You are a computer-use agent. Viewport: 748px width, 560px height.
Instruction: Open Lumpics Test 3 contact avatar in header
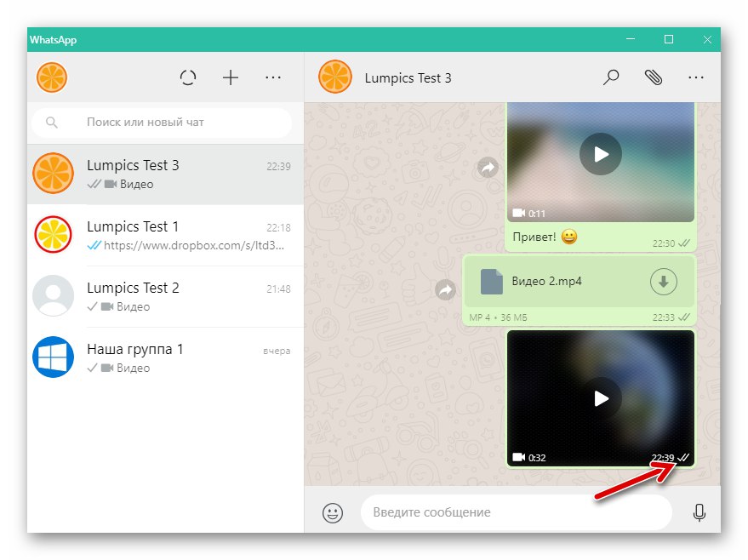pyautogui.click(x=335, y=77)
